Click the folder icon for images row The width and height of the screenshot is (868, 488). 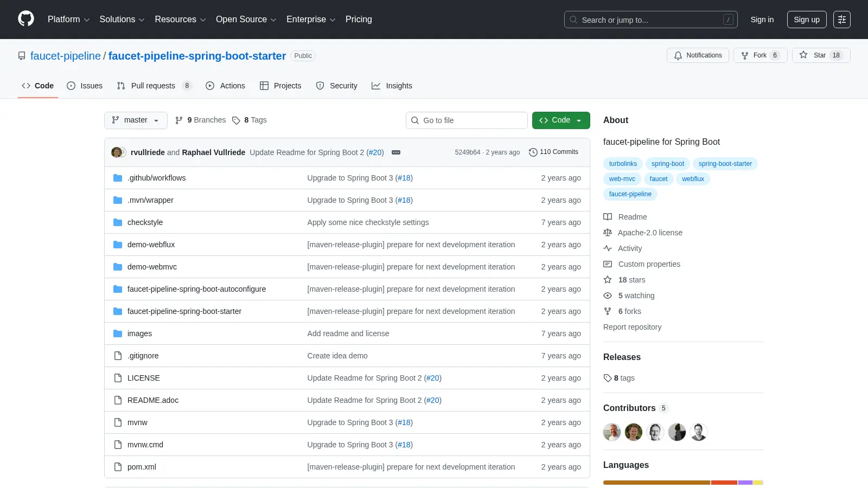pos(118,333)
